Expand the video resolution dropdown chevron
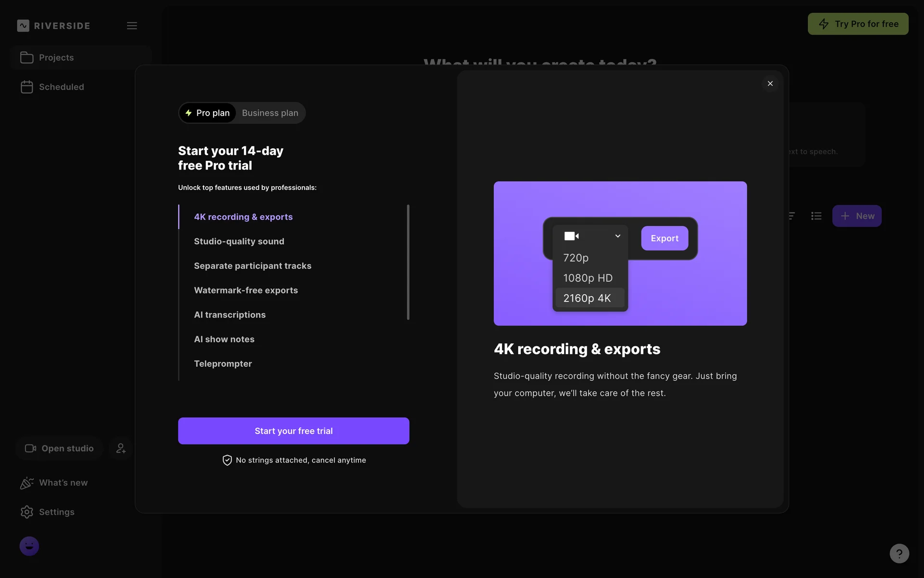 617,236
